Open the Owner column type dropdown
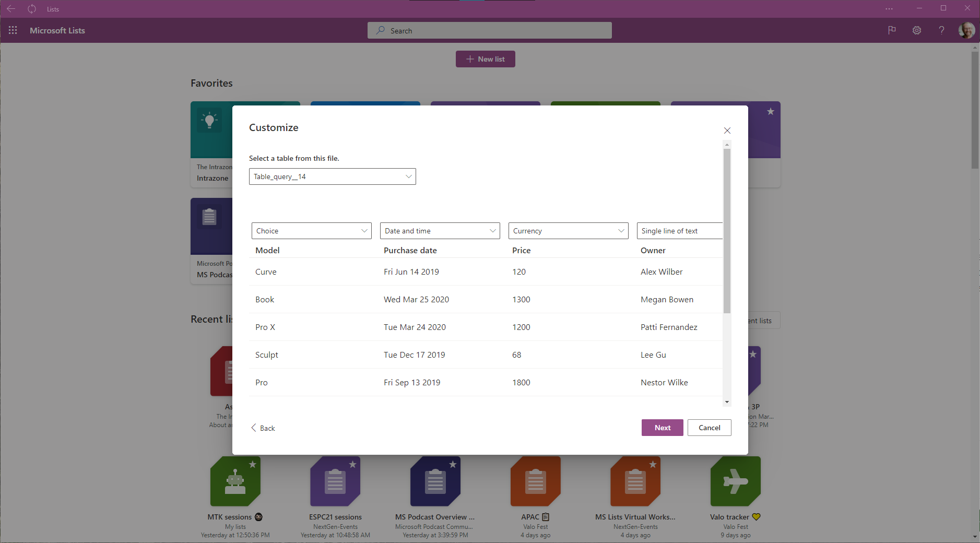 [679, 230]
